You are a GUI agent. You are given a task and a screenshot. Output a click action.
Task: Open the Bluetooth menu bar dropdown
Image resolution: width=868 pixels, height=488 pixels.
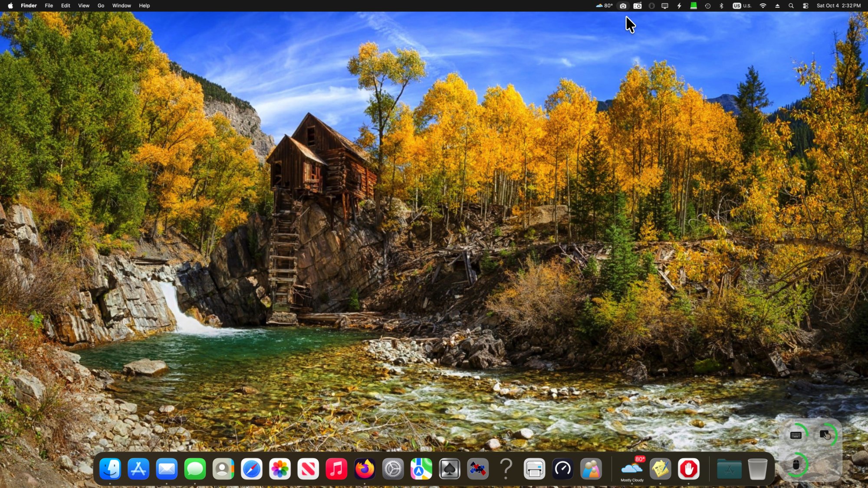[x=722, y=6]
